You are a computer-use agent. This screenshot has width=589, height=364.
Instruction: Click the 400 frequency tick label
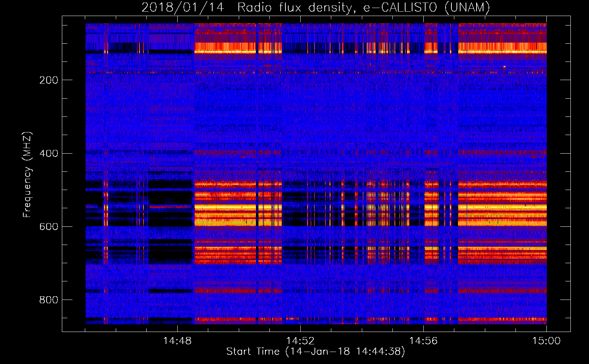(49, 153)
